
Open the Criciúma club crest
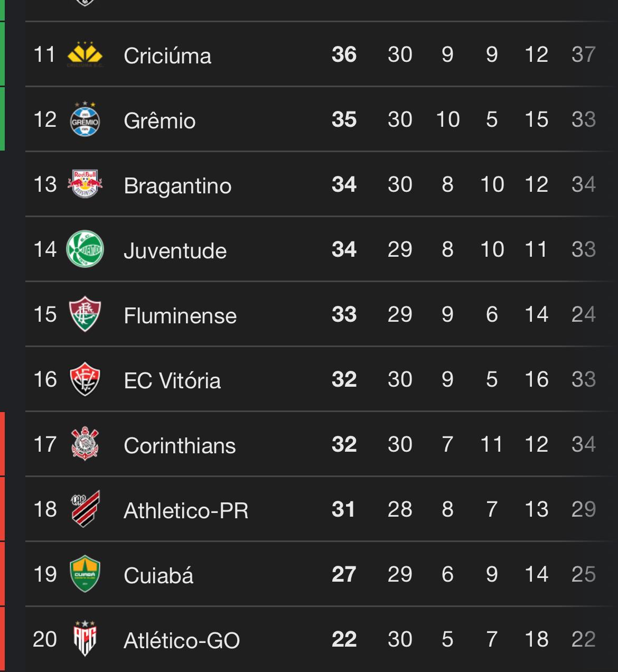[x=85, y=55]
